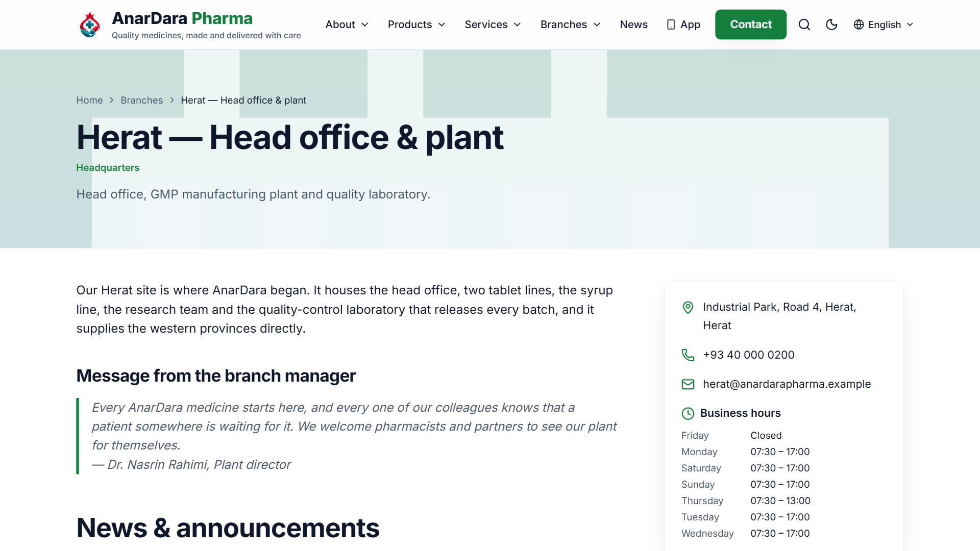
Task: Click the telephone icon next to +93 number
Action: (x=688, y=355)
